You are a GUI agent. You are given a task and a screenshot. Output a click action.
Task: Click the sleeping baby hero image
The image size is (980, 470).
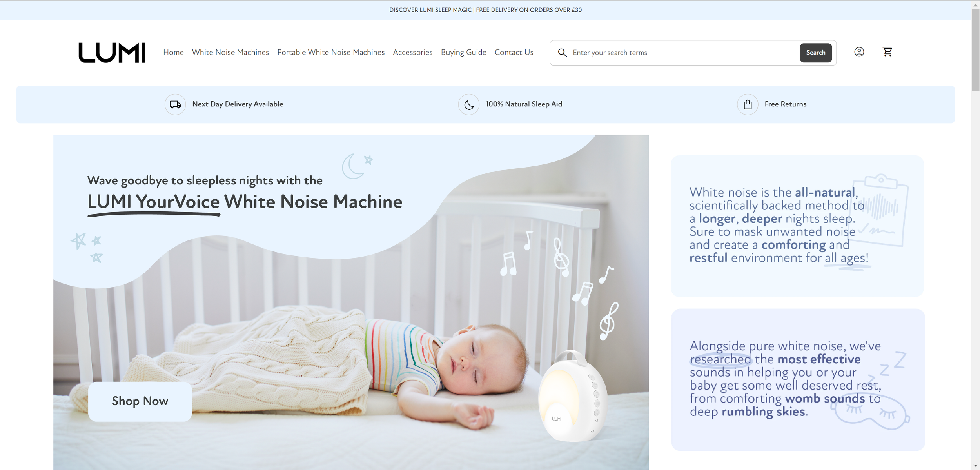coord(351,302)
